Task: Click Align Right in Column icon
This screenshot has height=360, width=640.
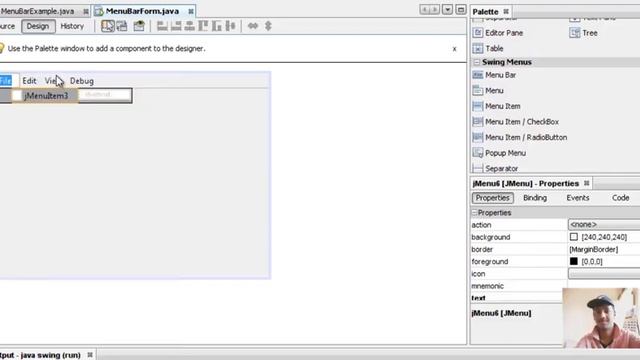Action: coord(176,26)
